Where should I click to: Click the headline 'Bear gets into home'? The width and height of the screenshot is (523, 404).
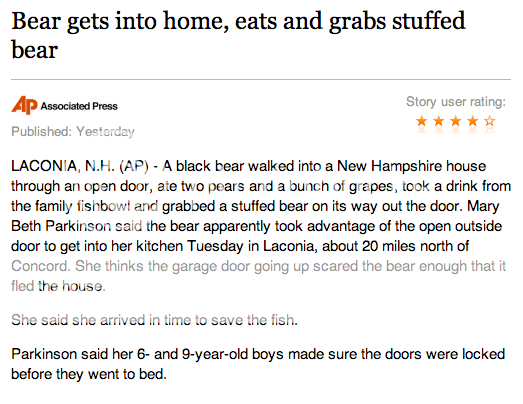pos(238,35)
